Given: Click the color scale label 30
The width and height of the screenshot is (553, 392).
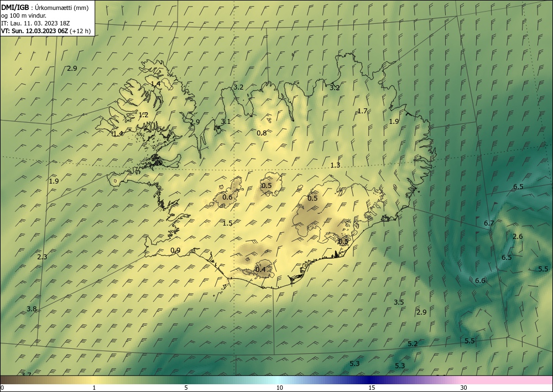Looking at the screenshot, I should click(464, 388).
